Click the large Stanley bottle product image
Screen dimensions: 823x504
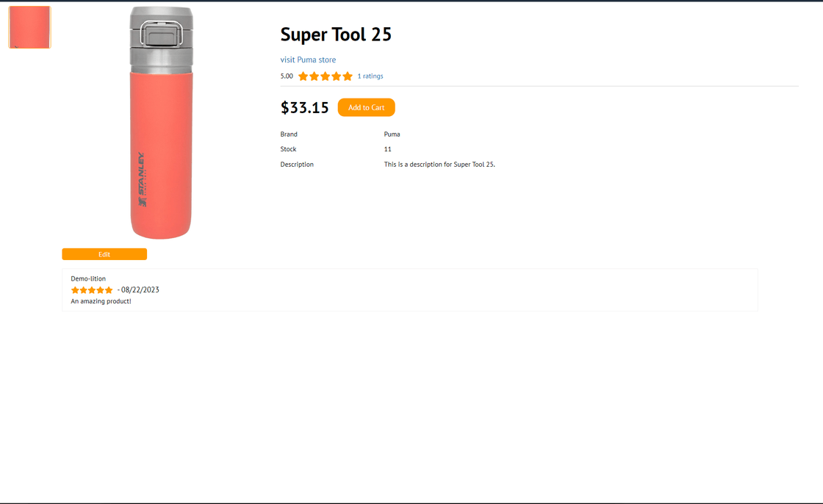coord(161,123)
